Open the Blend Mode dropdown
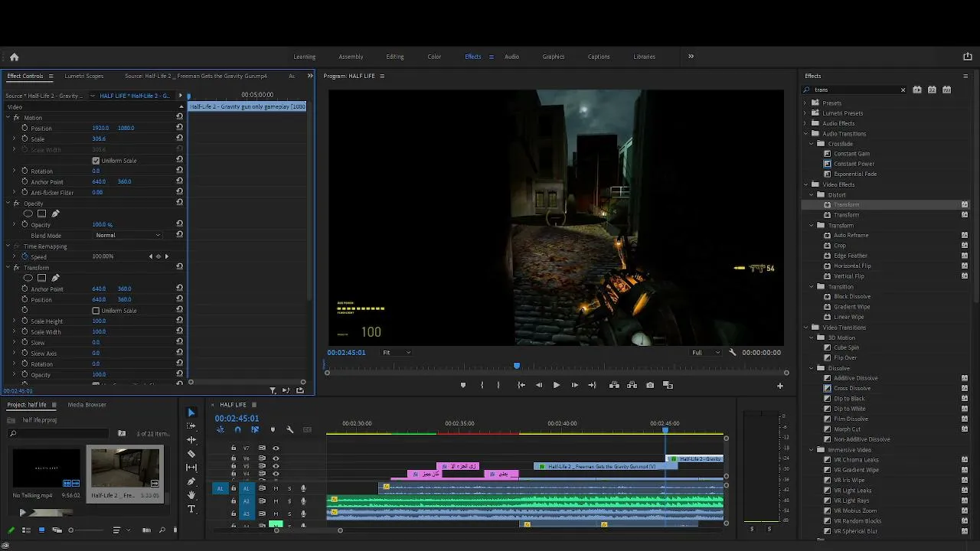Viewport: 980px width, 551px height. pyautogui.click(x=128, y=235)
